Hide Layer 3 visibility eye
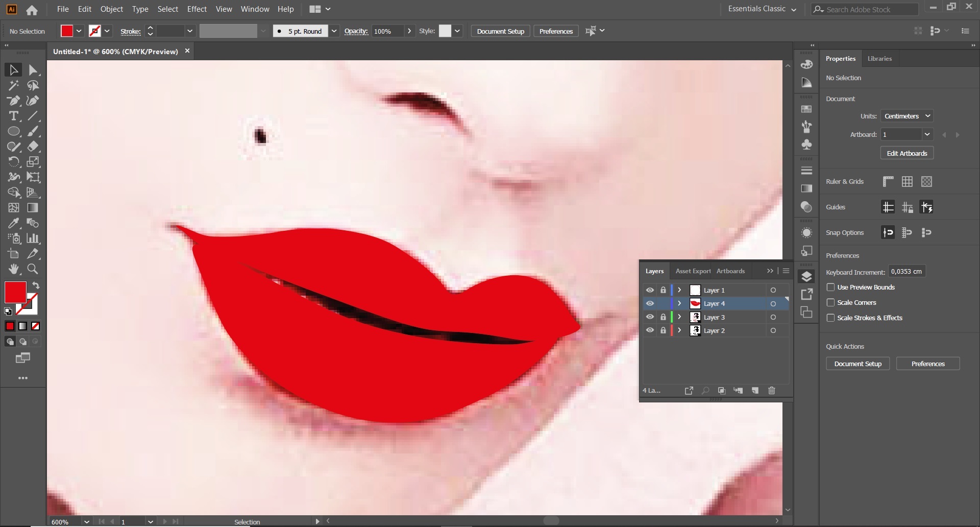Screen dimensions: 980x527 click(x=650, y=317)
